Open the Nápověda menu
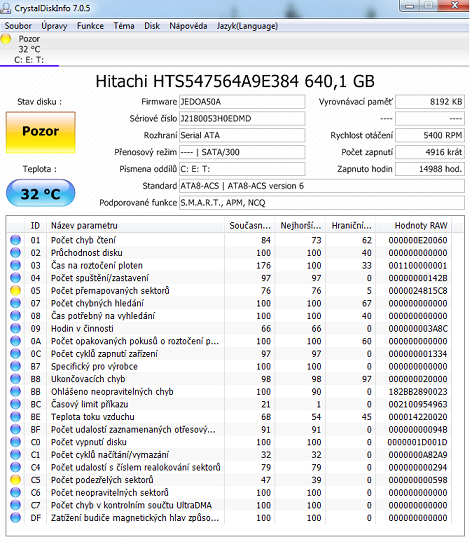The image size is (472, 542). point(188,26)
